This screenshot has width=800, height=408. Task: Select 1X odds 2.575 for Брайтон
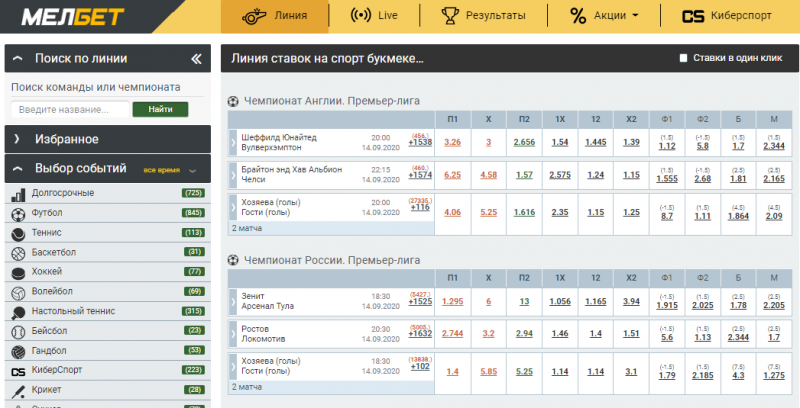tap(560, 175)
